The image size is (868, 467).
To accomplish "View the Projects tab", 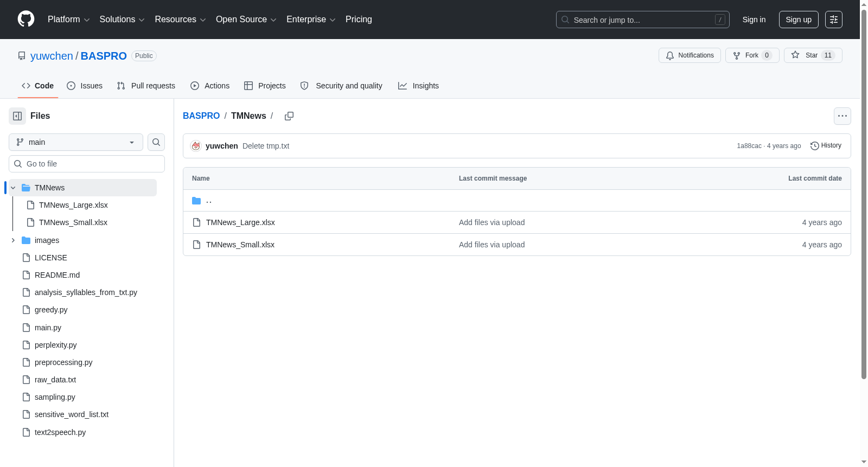I will tap(265, 86).
